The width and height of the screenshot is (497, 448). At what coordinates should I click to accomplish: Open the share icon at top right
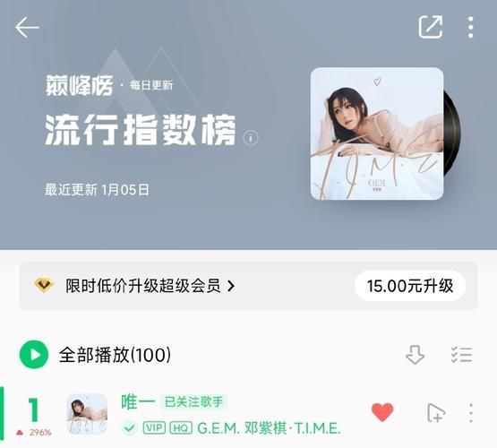click(x=431, y=27)
